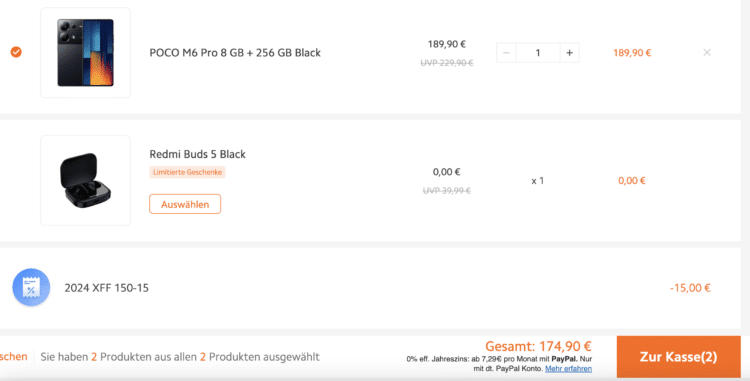This screenshot has height=381, width=750.
Task: Click the partially visible Löschen link
Action: [x=13, y=357]
